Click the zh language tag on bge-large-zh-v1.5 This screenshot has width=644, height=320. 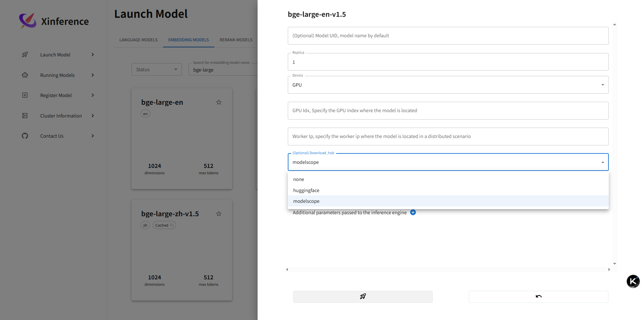pyautogui.click(x=145, y=225)
